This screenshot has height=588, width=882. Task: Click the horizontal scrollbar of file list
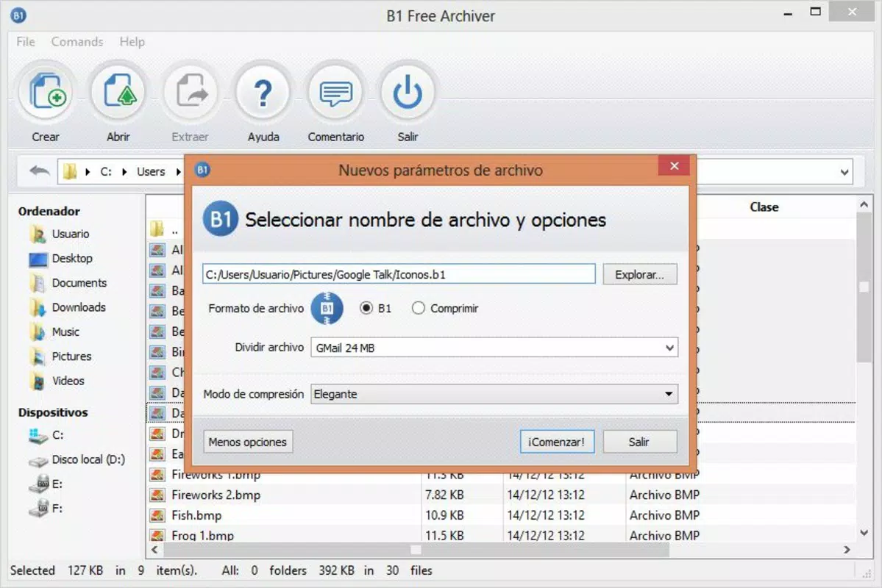tap(415, 549)
